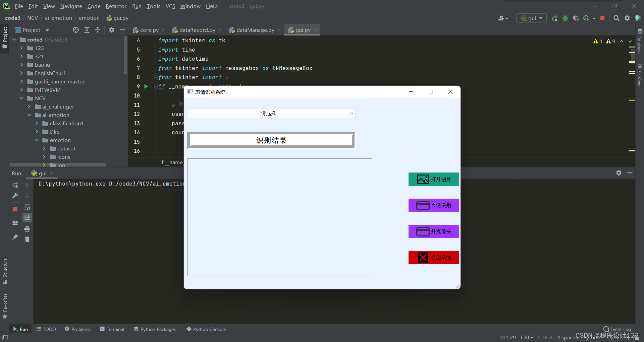Open the Refactor menu
Image resolution: width=644 pixels, height=342 pixels.
pos(116,6)
